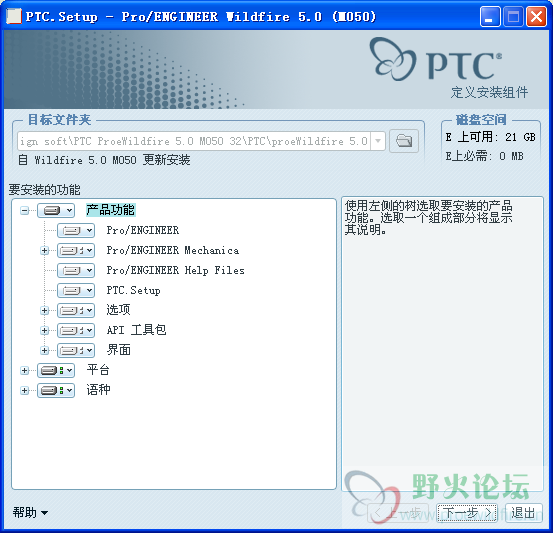Open install-state dropdown for 界面

click(x=76, y=351)
